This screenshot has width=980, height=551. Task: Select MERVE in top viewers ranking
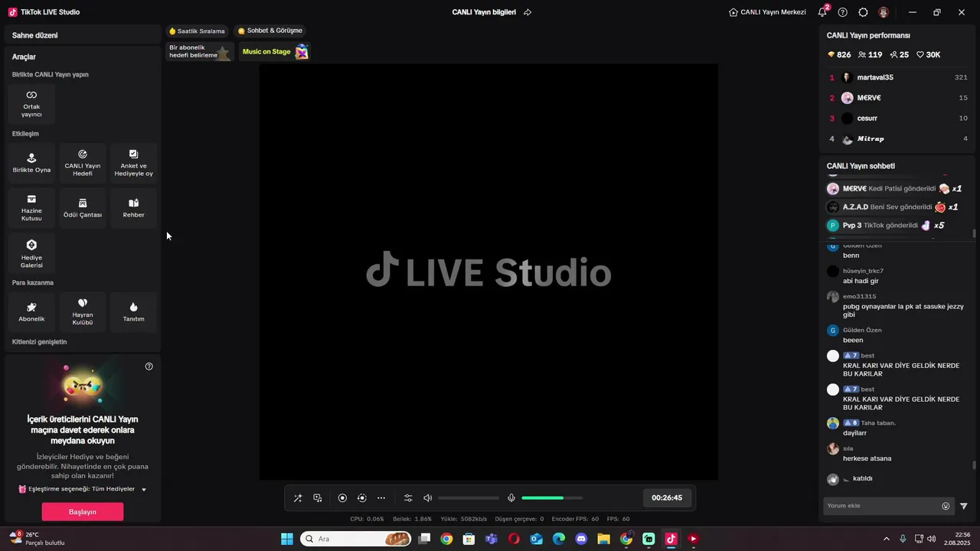pos(899,98)
